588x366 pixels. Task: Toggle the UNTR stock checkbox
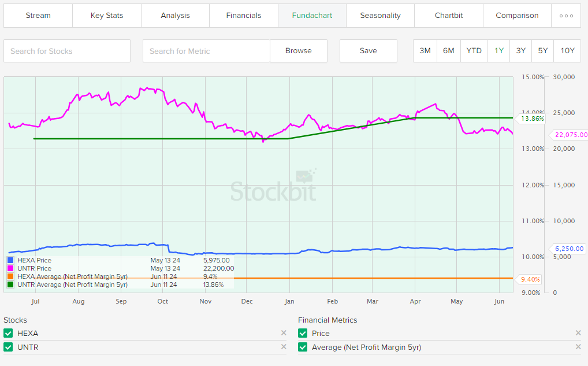click(8, 347)
